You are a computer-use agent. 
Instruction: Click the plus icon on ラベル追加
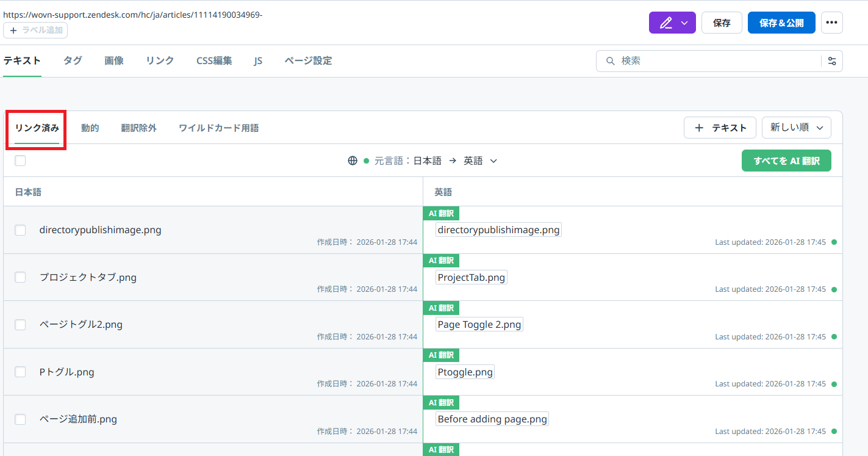coord(13,29)
